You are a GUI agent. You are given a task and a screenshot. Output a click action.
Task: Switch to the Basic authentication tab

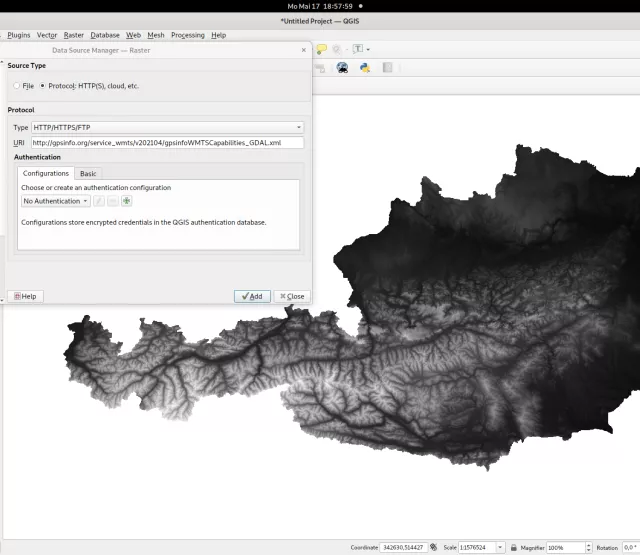88,173
